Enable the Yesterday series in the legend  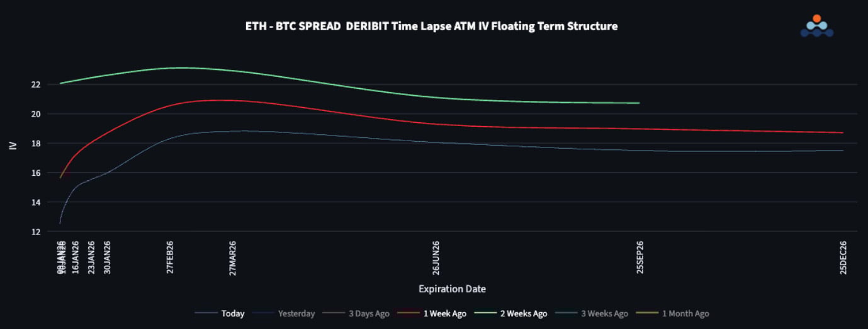tap(296, 313)
